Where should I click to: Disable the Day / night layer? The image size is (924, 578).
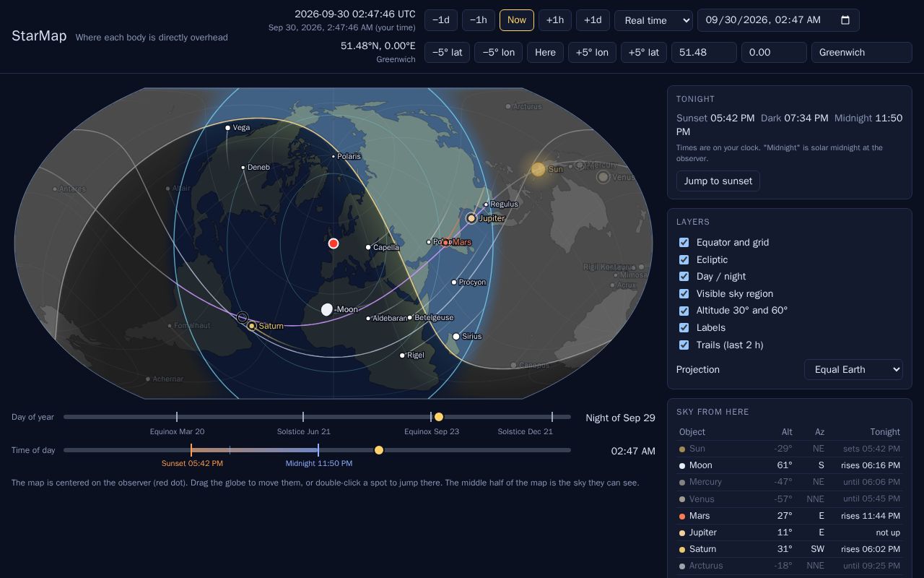[684, 277]
